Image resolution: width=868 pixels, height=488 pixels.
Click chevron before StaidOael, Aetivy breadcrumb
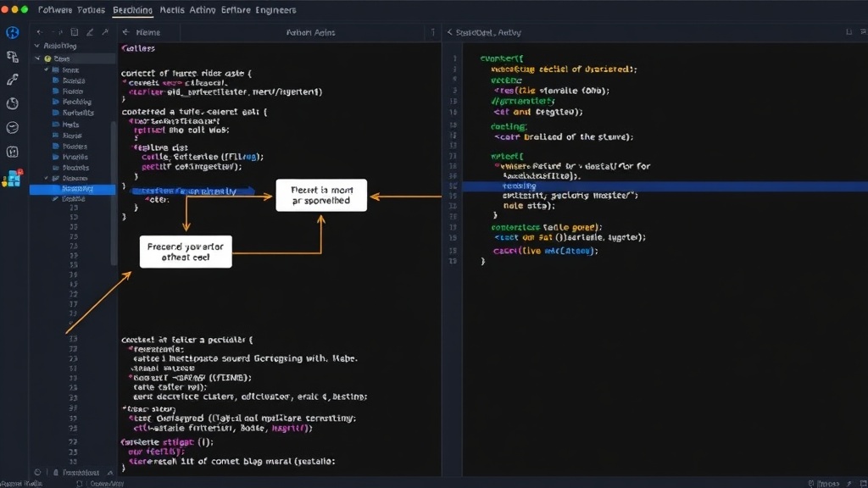(x=449, y=32)
